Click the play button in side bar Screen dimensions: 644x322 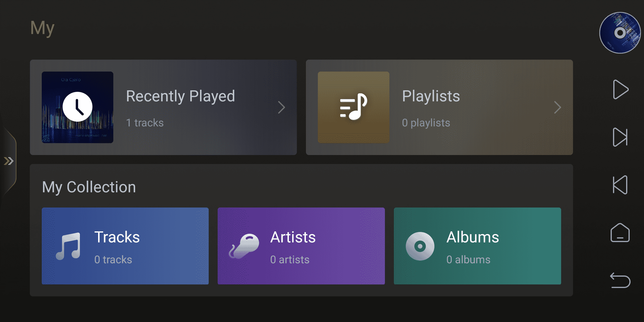(620, 89)
